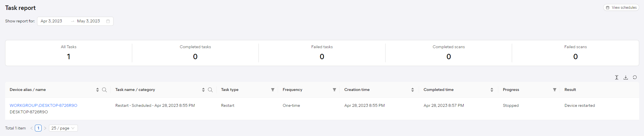This screenshot has width=644, height=136.
Task: Sort table by Creation time
Action: click(x=412, y=90)
